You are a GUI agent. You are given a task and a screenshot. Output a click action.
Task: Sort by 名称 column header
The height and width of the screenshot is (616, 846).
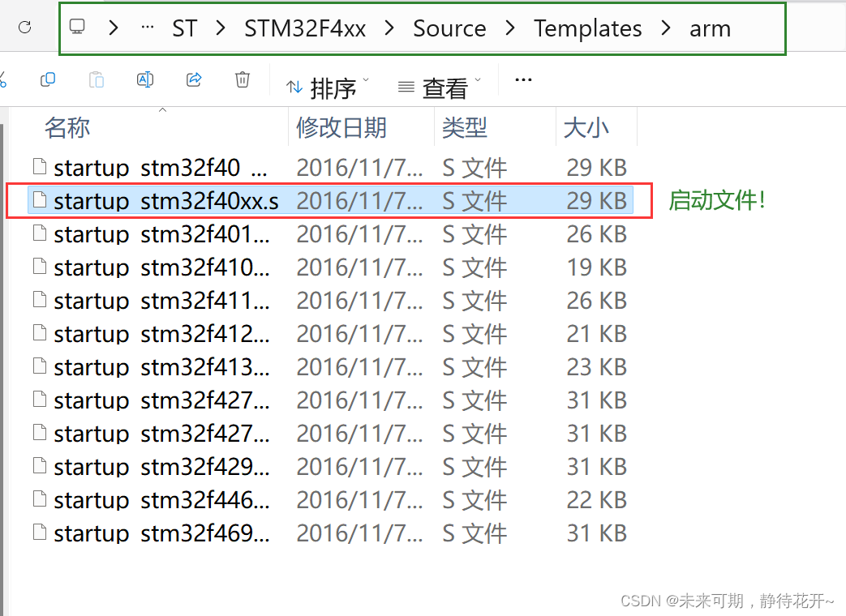(67, 128)
